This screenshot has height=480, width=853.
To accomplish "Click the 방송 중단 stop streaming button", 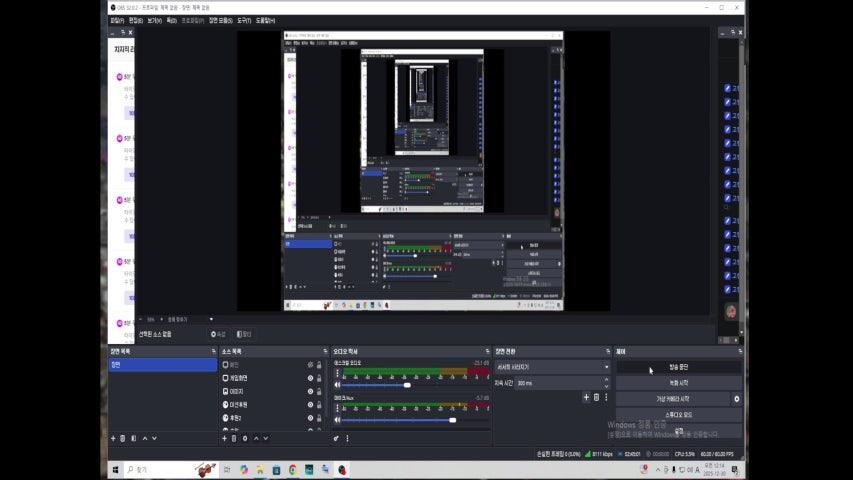I will (x=678, y=367).
